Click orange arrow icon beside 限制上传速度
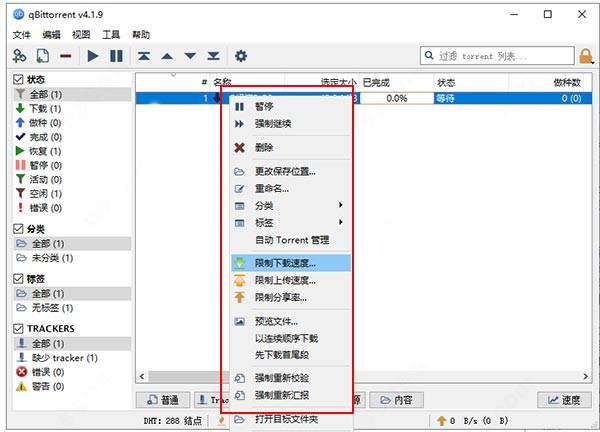The height and width of the screenshot is (432, 600). point(240,280)
